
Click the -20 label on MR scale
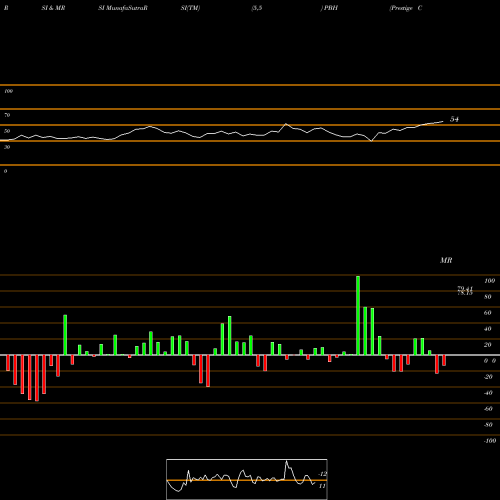tap(488, 377)
